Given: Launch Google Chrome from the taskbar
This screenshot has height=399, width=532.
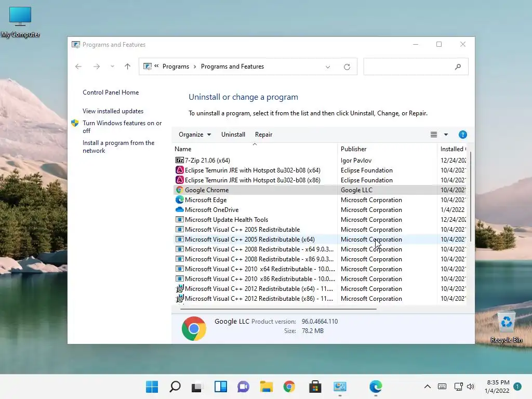Looking at the screenshot, I should tap(289, 387).
